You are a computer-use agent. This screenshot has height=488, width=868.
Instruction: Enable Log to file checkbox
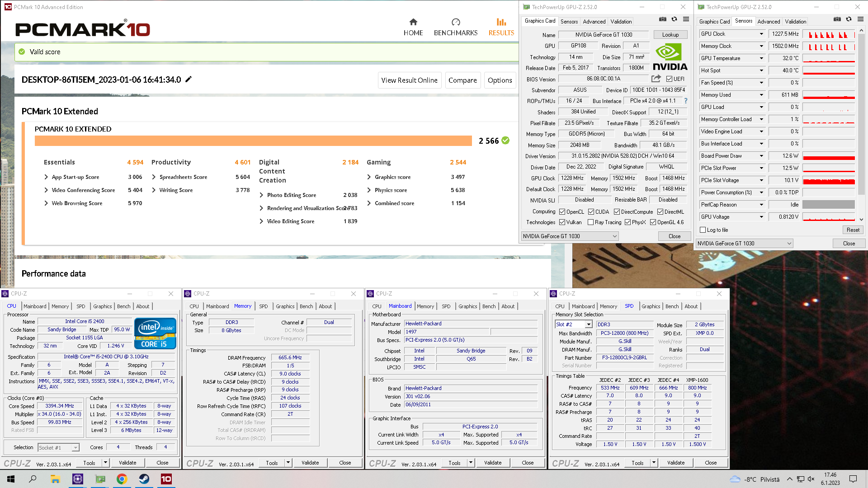click(x=703, y=230)
